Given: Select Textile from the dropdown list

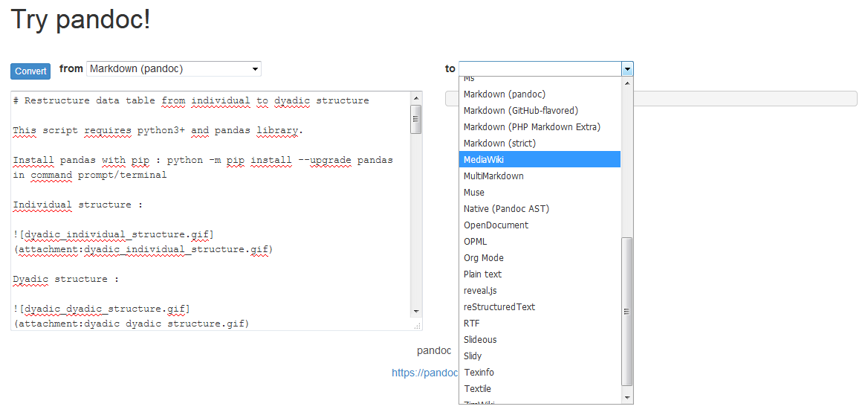Looking at the screenshot, I should coord(540,388).
